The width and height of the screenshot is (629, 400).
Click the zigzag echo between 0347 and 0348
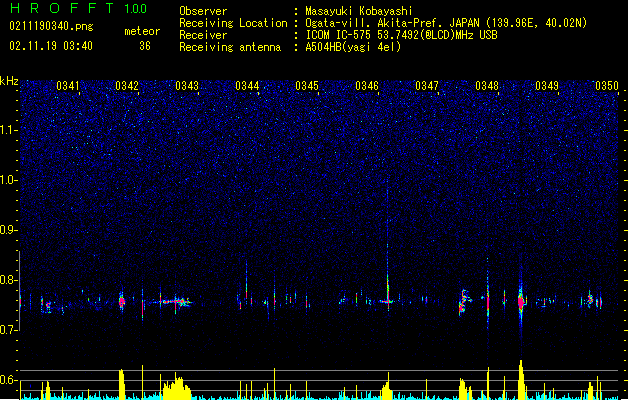465,301
